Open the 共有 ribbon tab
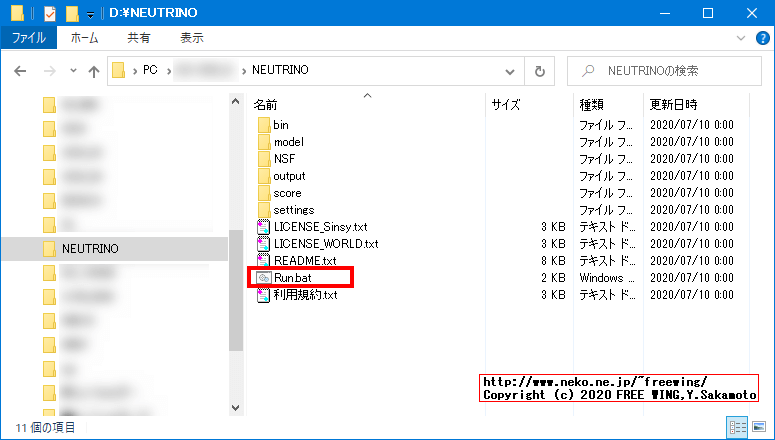The image size is (775, 440). pos(138,38)
